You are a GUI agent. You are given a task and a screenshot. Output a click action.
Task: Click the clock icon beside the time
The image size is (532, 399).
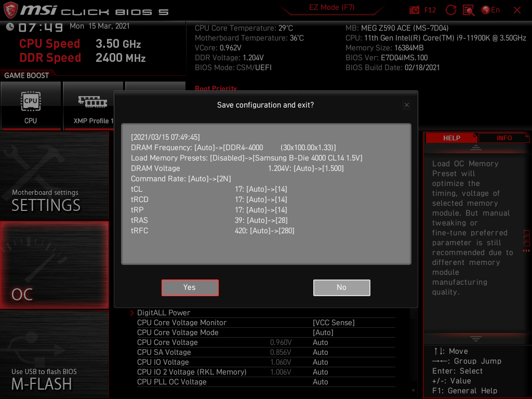click(x=10, y=26)
